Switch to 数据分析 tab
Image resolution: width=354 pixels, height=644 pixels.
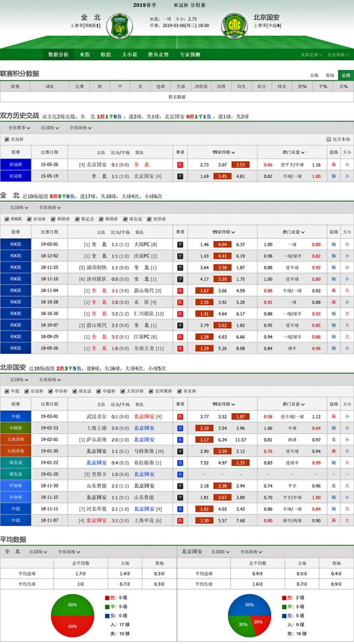[x=58, y=54]
